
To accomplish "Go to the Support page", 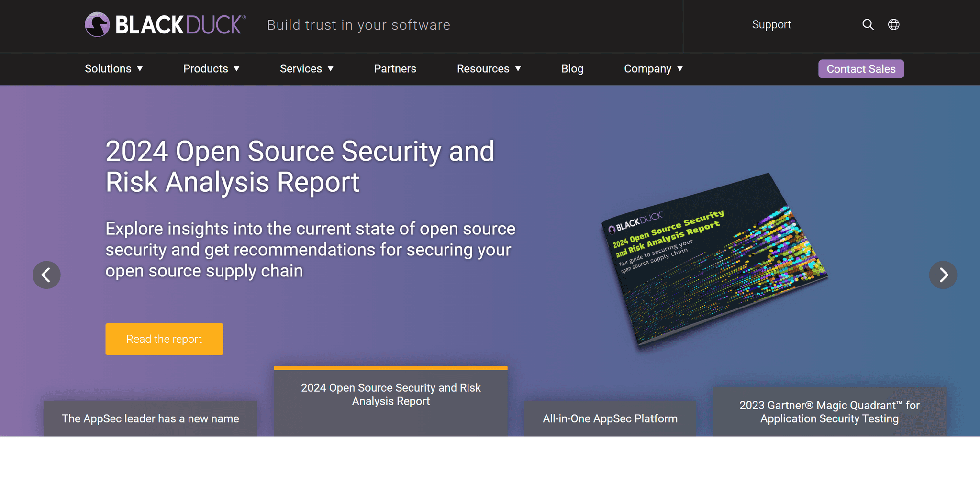I will (x=771, y=24).
